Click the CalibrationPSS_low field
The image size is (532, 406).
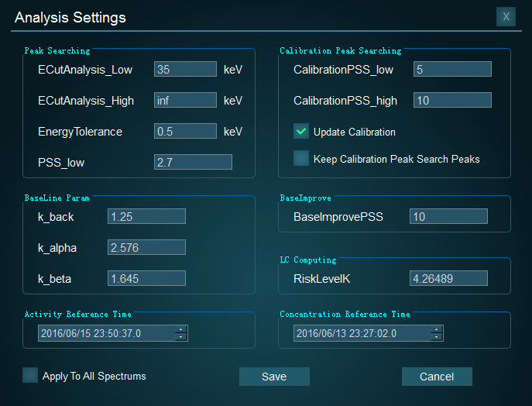(x=452, y=69)
